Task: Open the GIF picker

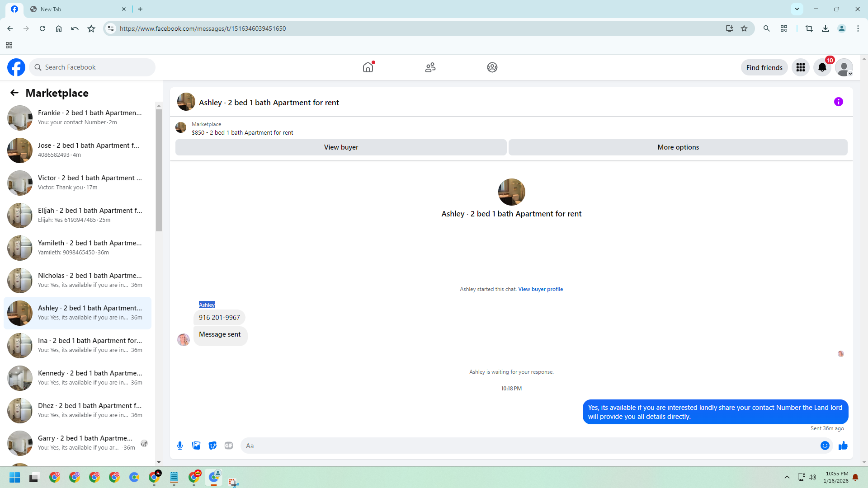Action: tap(229, 446)
